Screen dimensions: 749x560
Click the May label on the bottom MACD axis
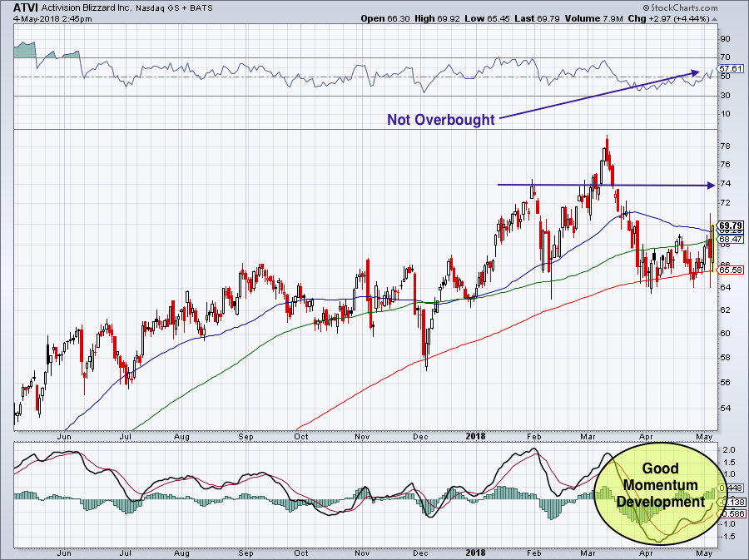click(705, 553)
